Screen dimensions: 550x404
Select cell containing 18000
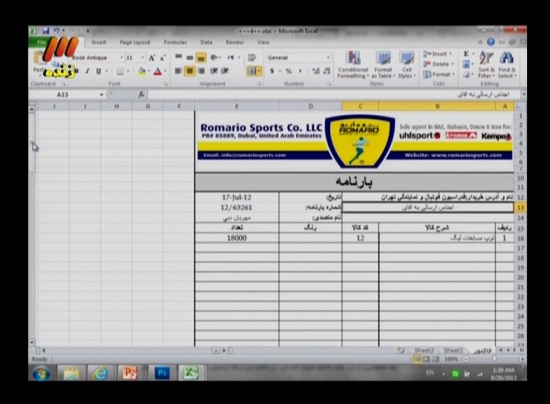pos(237,238)
